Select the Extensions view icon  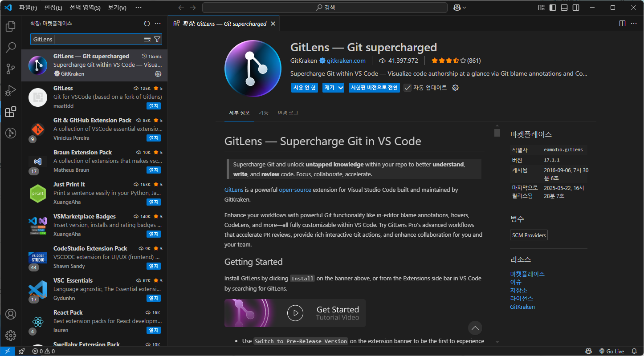pos(11,112)
